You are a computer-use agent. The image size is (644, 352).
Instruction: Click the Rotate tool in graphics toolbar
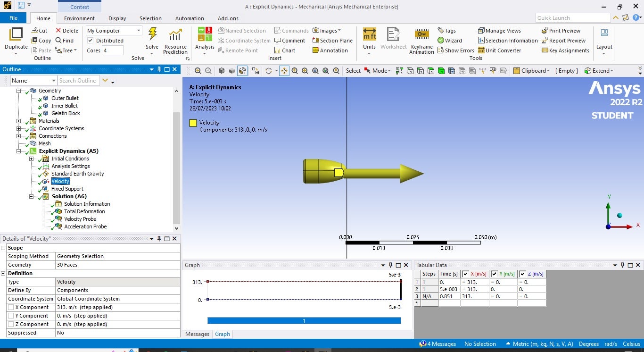click(x=269, y=71)
